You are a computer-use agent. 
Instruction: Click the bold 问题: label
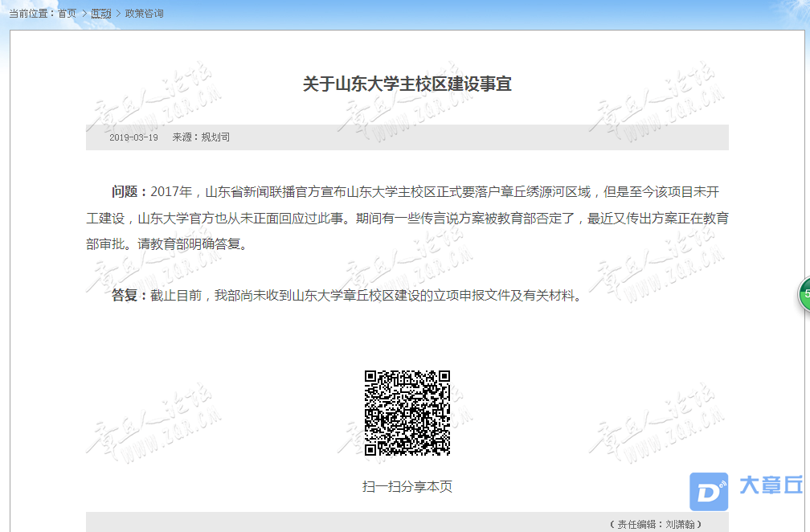[129, 192]
